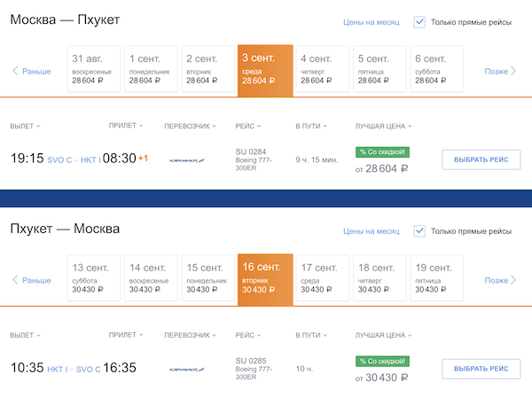Click left arrow 'Раньше' for Moscow–Phuket dates
Screen dimensions: 532x397
[32, 71]
